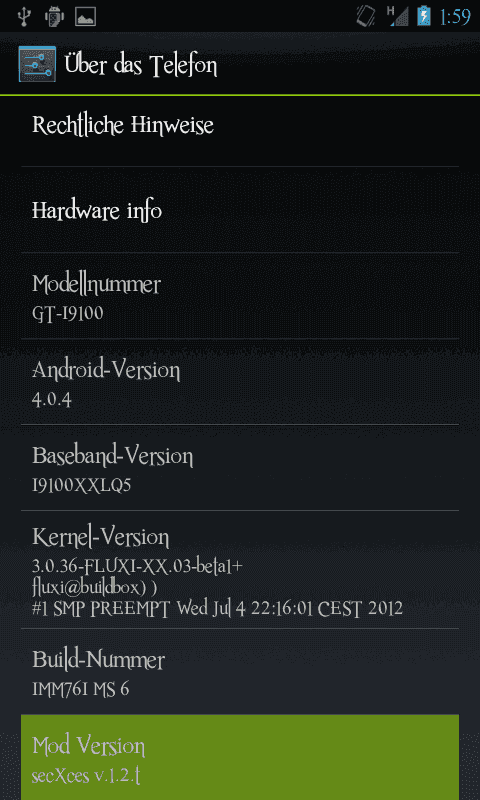Tap the H network type indicator
The height and width of the screenshot is (800, 480).
392,10
